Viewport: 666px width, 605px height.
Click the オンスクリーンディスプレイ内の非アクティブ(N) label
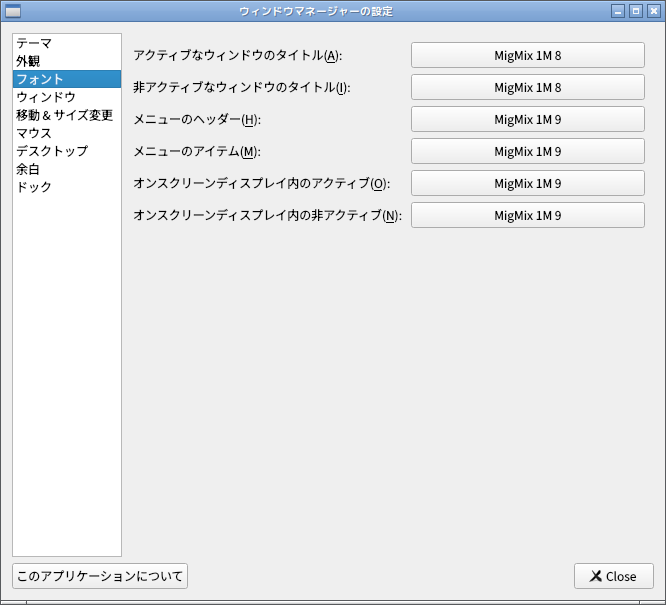click(268, 216)
